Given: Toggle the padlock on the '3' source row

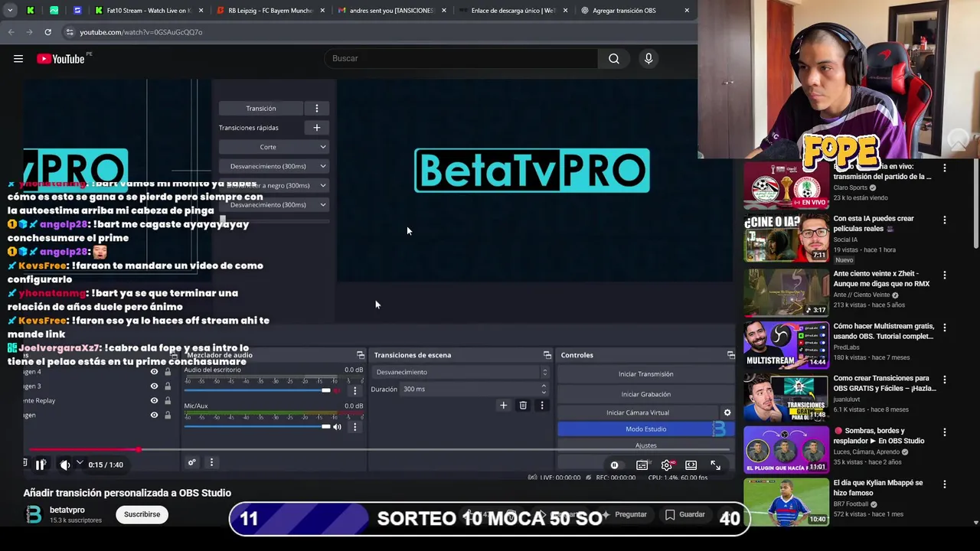Looking at the screenshot, I should click(x=168, y=386).
